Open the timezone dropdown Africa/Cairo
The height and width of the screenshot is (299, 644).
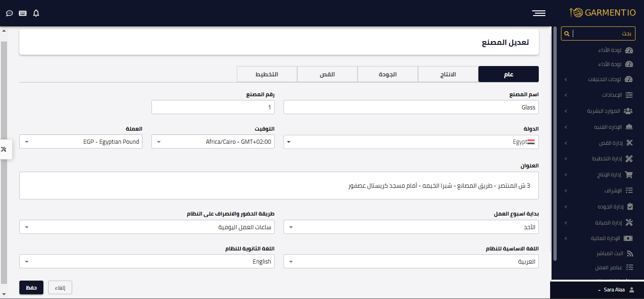point(213,141)
